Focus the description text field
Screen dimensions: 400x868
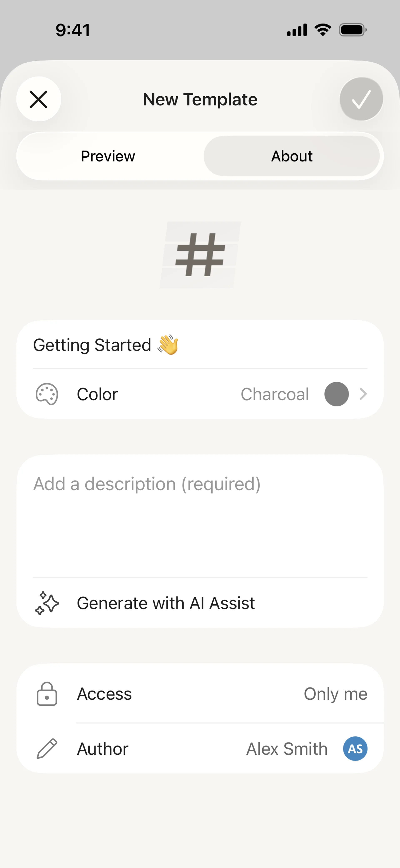200,516
